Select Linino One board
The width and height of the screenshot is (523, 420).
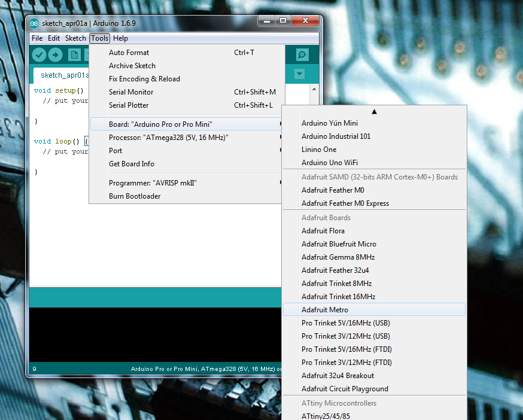coord(374,150)
